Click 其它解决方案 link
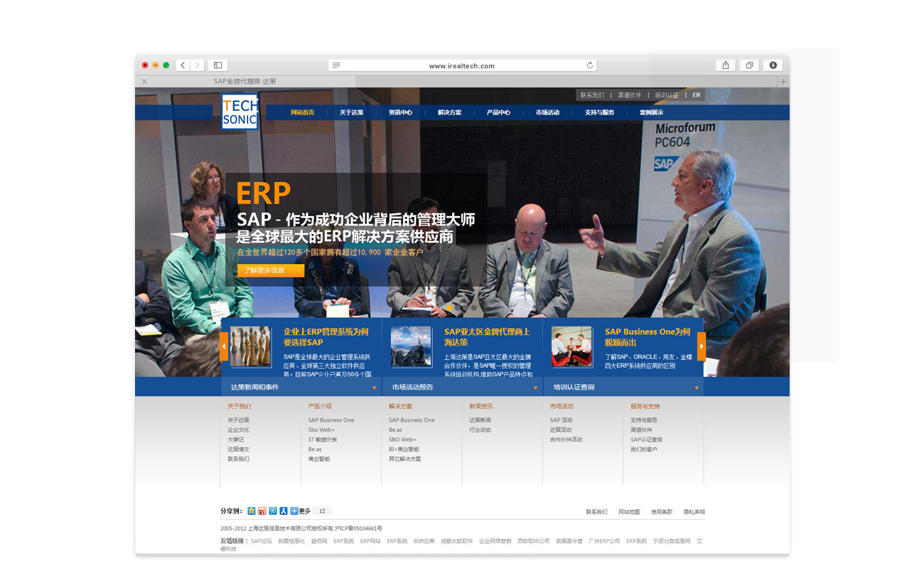Image resolution: width=924 pixels, height=569 pixels. (405, 459)
